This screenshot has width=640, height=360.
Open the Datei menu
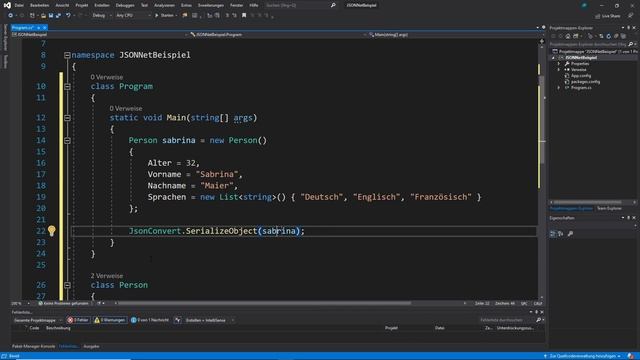pyautogui.click(x=19, y=5)
